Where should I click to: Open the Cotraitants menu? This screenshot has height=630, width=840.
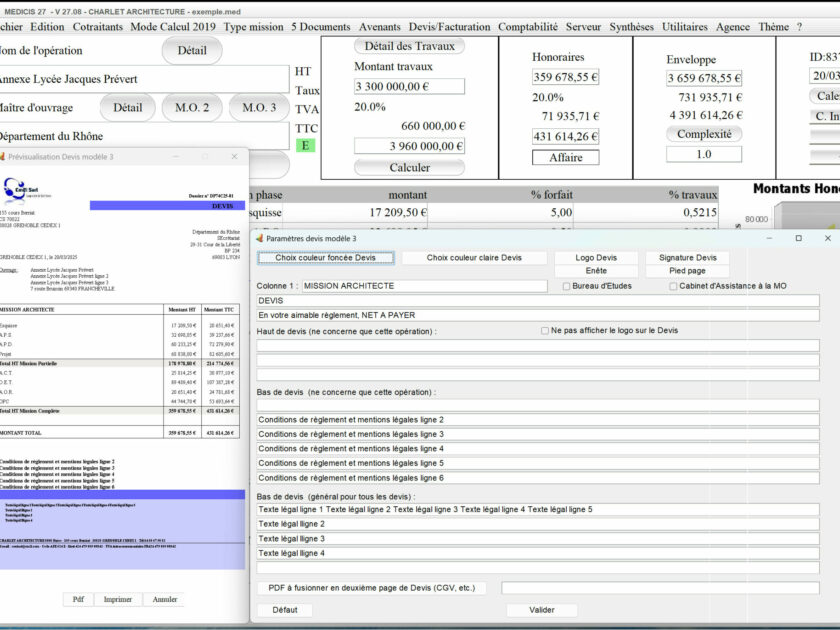coord(98,27)
